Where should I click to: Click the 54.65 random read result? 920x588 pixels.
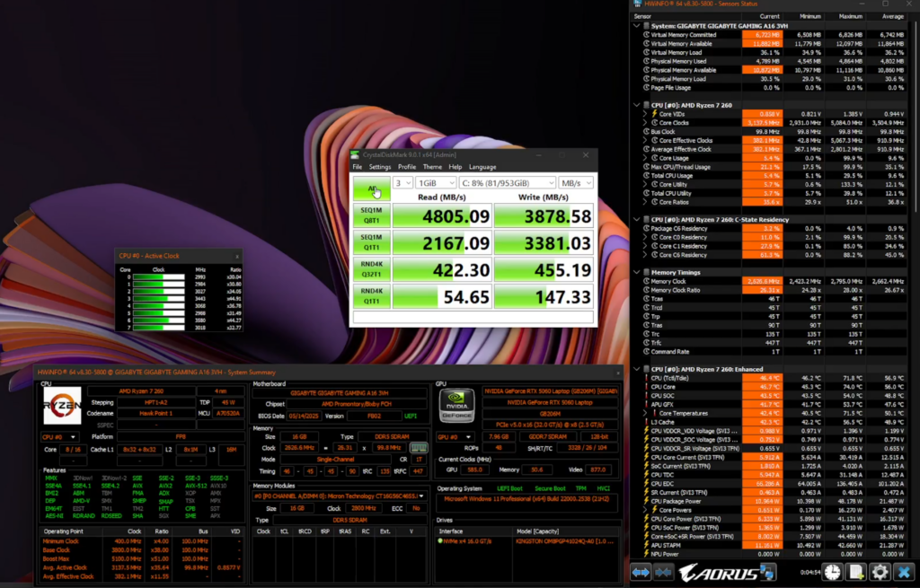[x=442, y=296]
